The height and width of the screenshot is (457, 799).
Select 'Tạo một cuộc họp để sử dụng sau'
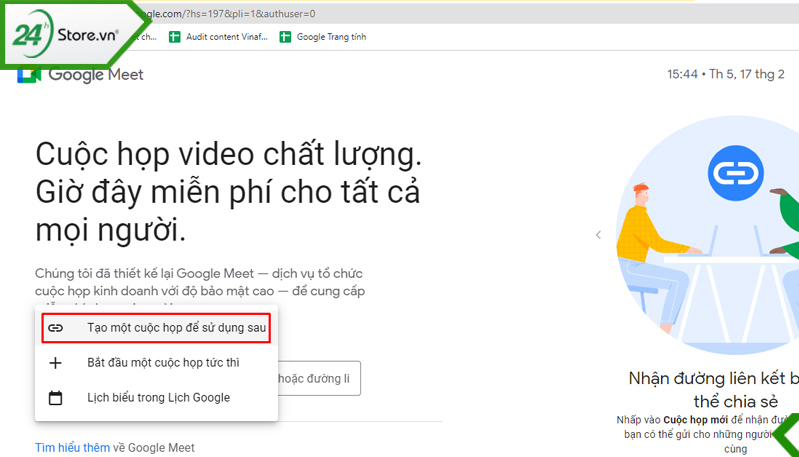click(156, 328)
